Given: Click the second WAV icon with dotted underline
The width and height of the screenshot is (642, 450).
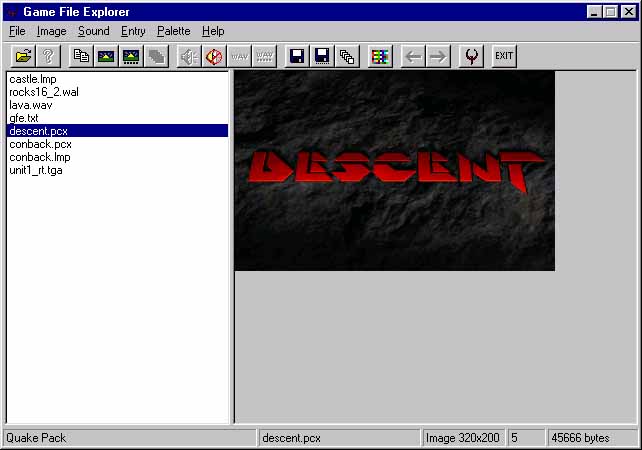Looking at the screenshot, I should [x=264, y=56].
